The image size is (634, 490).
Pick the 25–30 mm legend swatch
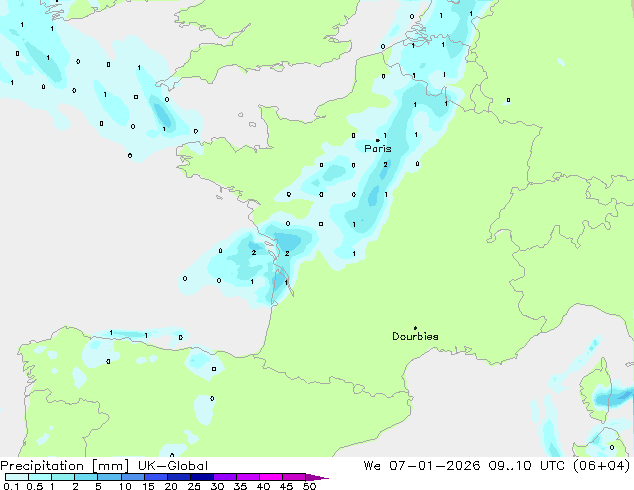[x=201, y=477]
